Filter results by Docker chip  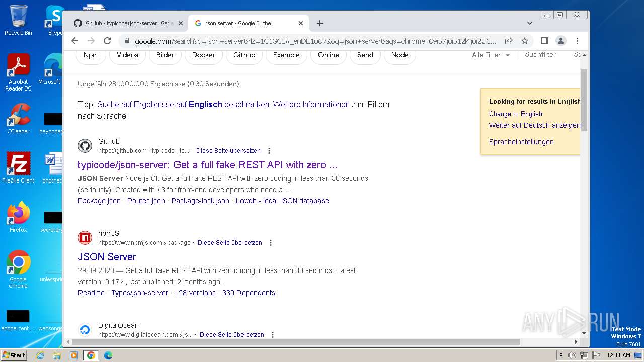[204, 55]
